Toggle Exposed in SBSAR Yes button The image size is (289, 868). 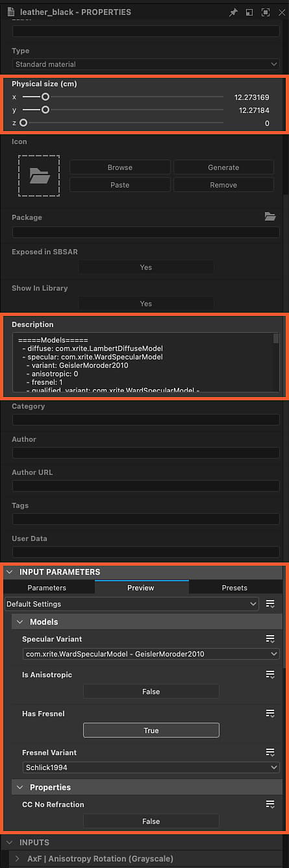(146, 267)
